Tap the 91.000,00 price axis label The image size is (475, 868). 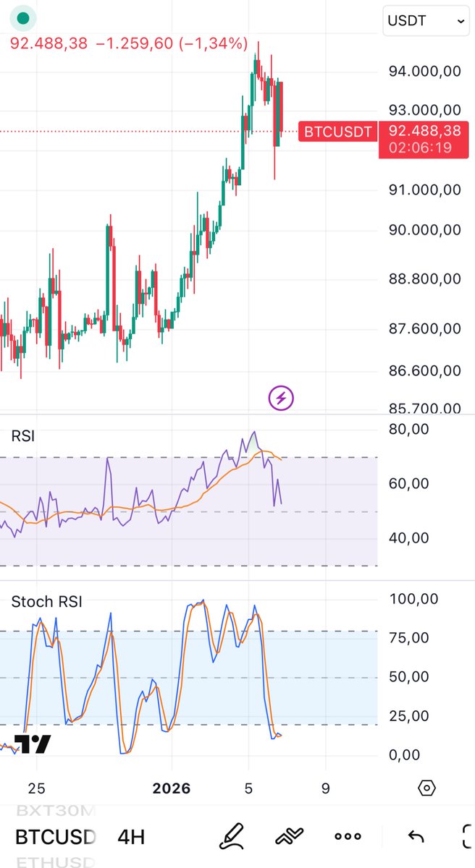click(425, 190)
